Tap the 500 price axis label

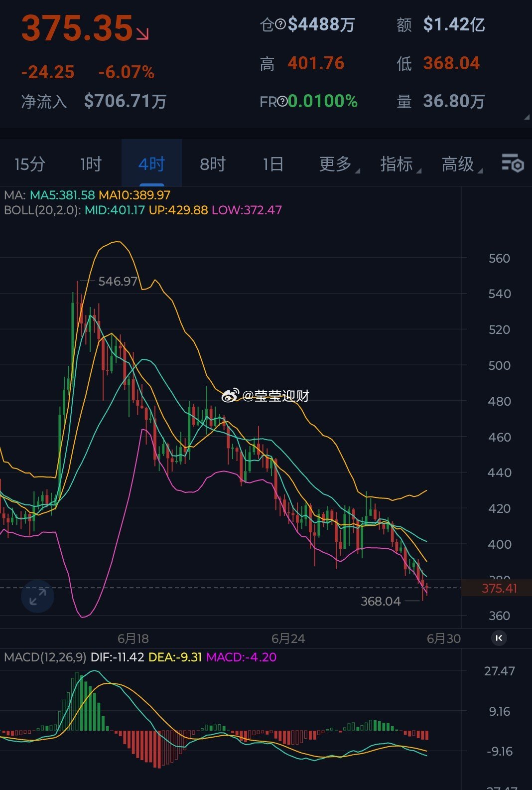(499, 365)
